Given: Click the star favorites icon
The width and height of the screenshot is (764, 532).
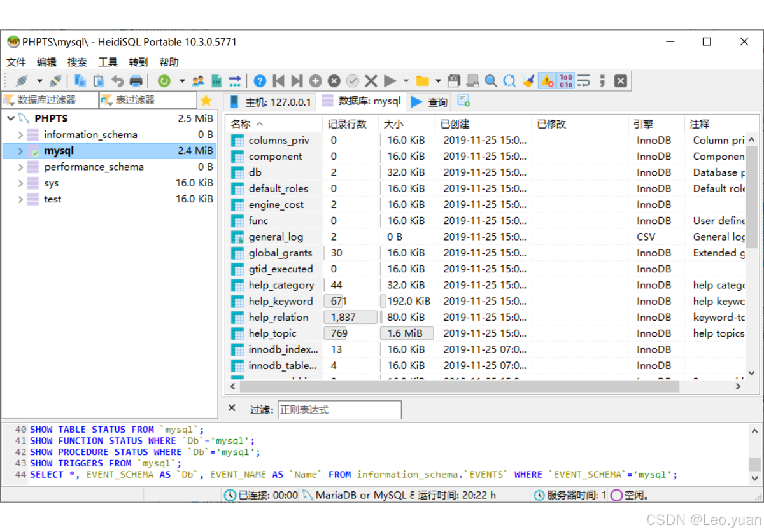Looking at the screenshot, I should [206, 101].
